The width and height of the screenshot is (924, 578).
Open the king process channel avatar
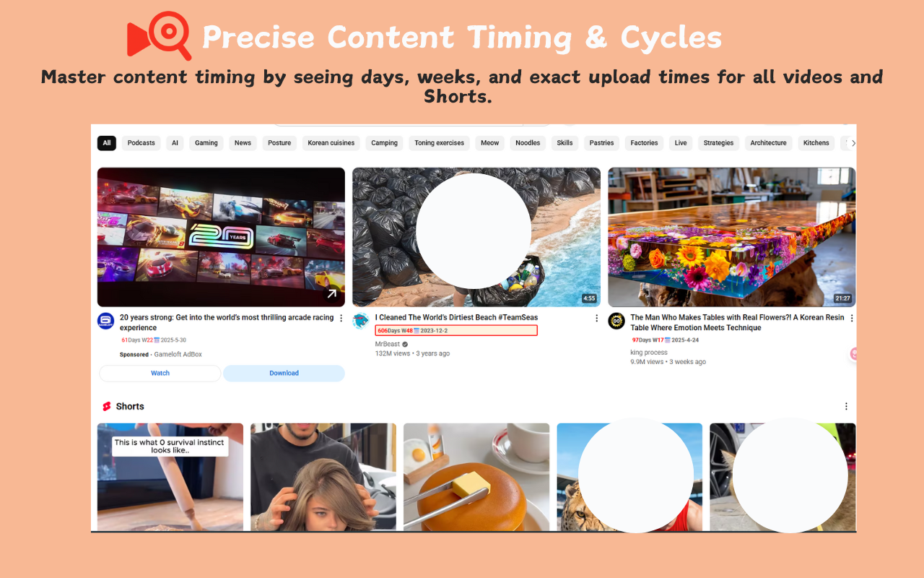(616, 322)
